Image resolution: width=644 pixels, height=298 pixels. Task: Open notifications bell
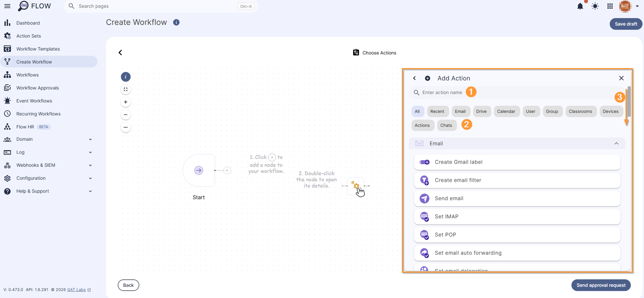tap(580, 6)
